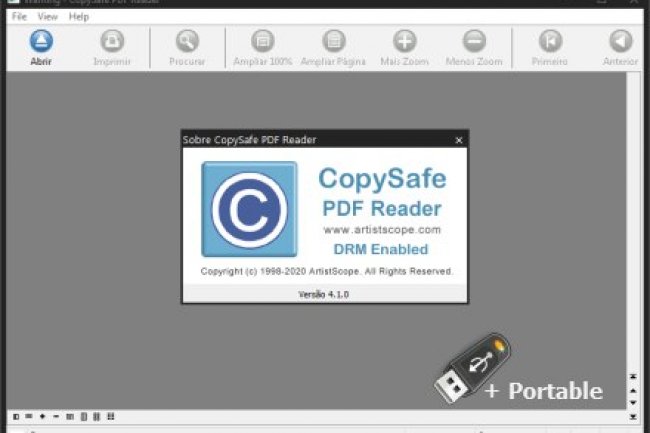This screenshot has height=433, width=650.
Task: Open the View menu
Action: [x=47, y=17]
